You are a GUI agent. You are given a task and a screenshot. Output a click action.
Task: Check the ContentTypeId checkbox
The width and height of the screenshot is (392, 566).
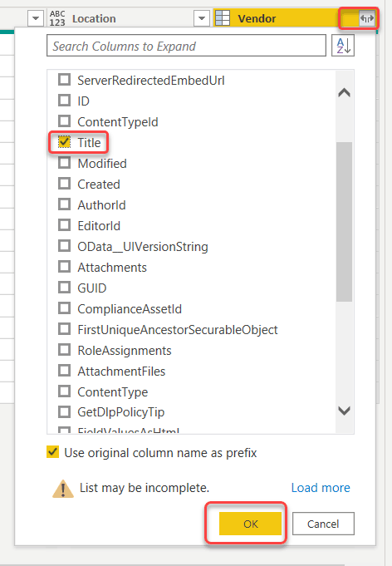pyautogui.click(x=65, y=121)
